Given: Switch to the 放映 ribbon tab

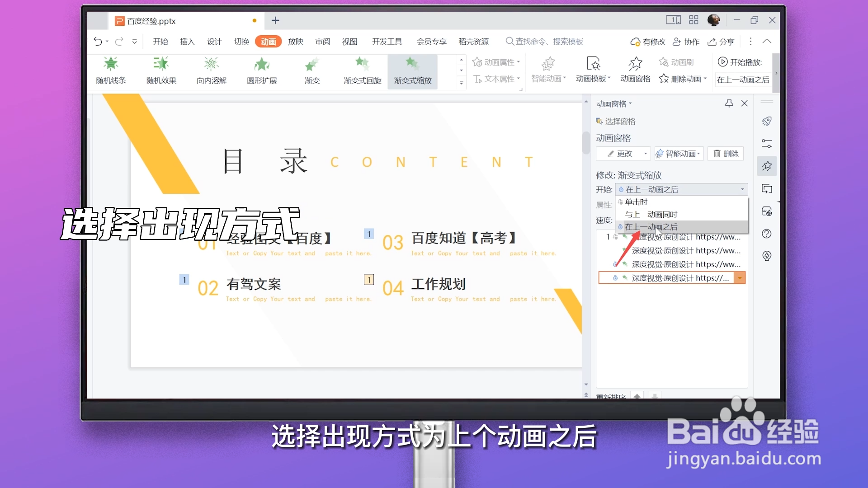Looking at the screenshot, I should [296, 42].
